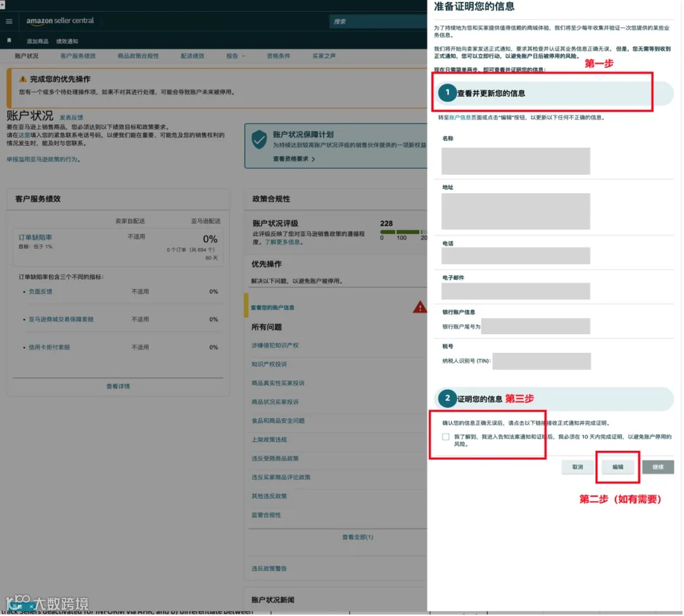Switch to 账户状况 tab
The image size is (684, 616).
point(27,56)
